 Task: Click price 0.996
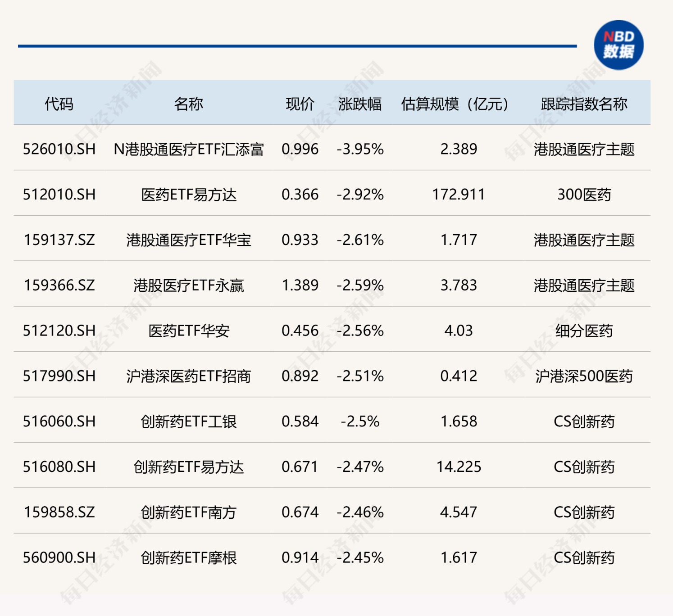(x=300, y=149)
